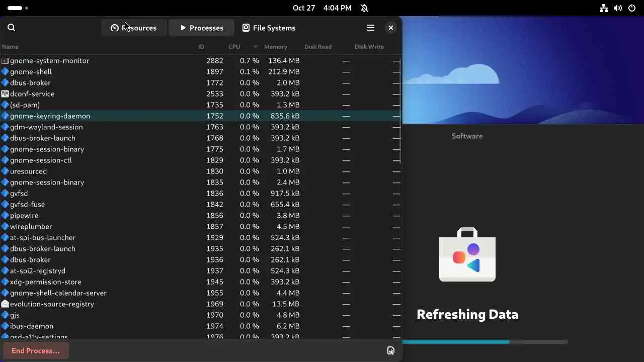This screenshot has width=644, height=362.
Task: Click the gnome-session-ctl process icon
Action: pyautogui.click(x=5, y=160)
